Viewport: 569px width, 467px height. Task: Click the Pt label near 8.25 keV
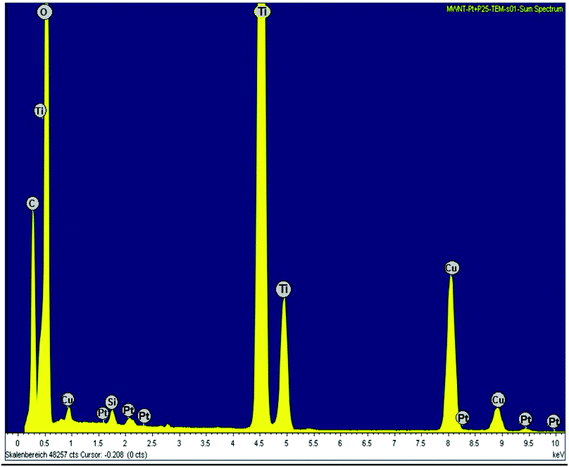[462, 418]
